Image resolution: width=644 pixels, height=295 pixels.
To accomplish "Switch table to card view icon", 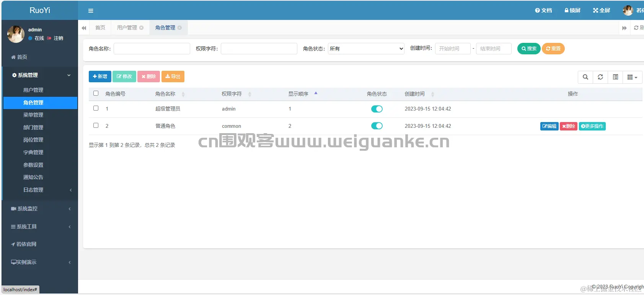I will coord(615,77).
